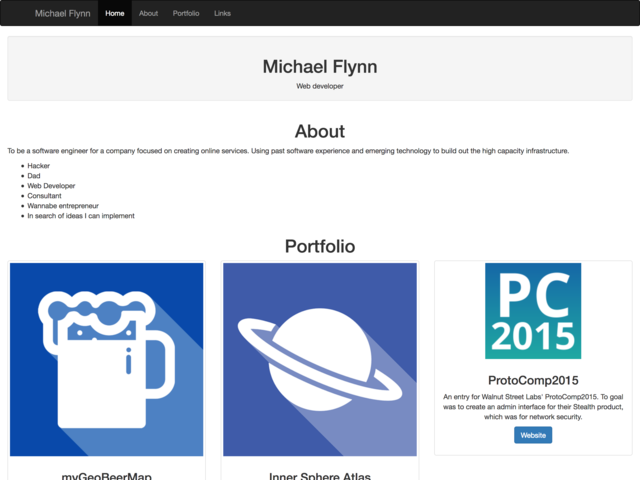Click the Wannabe entrepreneur list item
This screenshot has height=480, width=640.
pyautogui.click(x=63, y=206)
